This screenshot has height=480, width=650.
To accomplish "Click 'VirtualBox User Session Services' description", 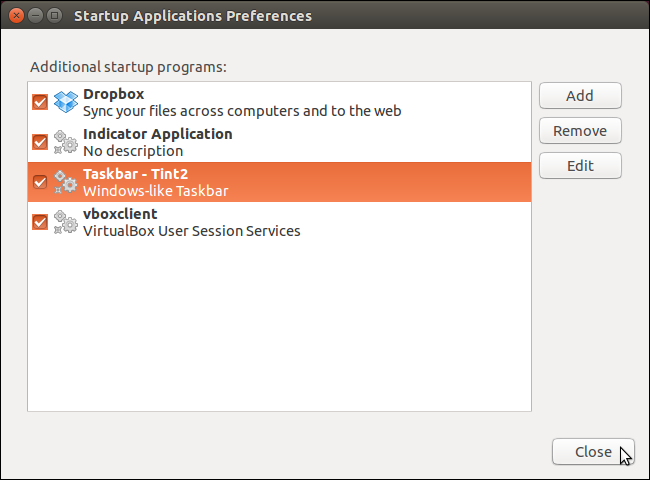I will pos(192,231).
